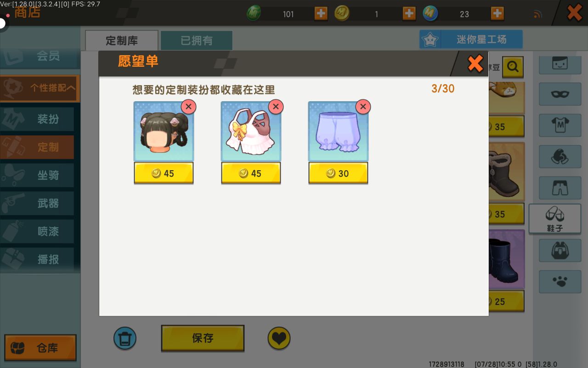The height and width of the screenshot is (368, 588).
Task: Open the 坐骑 sidebar menu
Action: pyautogui.click(x=37, y=175)
